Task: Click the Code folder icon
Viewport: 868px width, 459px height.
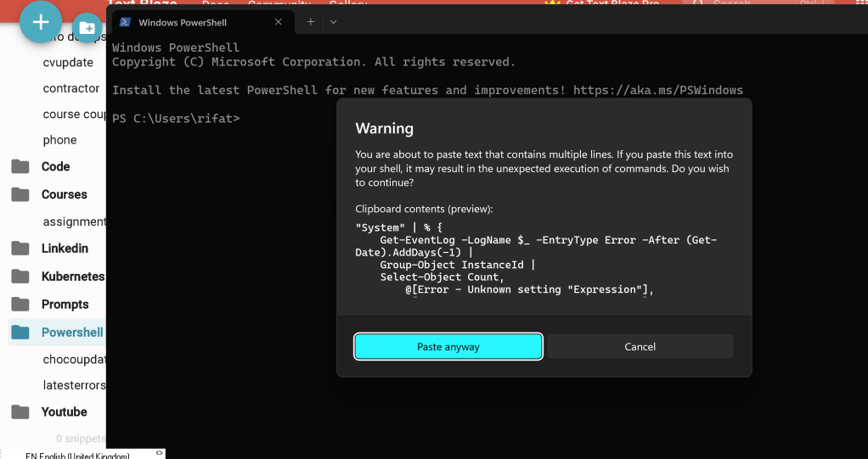Action: [20, 166]
